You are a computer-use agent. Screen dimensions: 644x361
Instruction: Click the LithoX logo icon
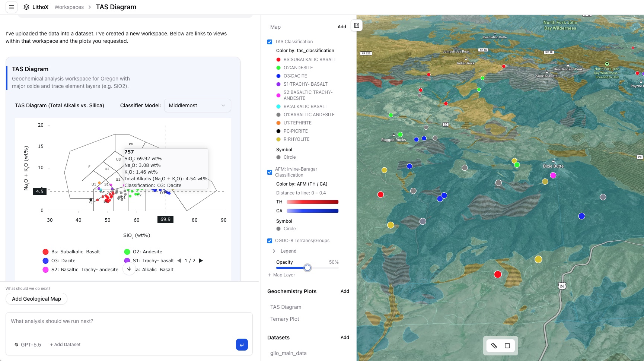[x=26, y=7]
